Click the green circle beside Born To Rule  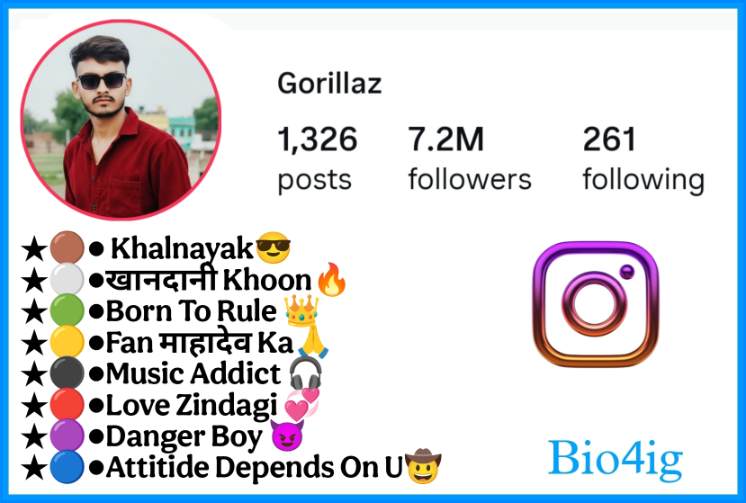tap(67, 310)
